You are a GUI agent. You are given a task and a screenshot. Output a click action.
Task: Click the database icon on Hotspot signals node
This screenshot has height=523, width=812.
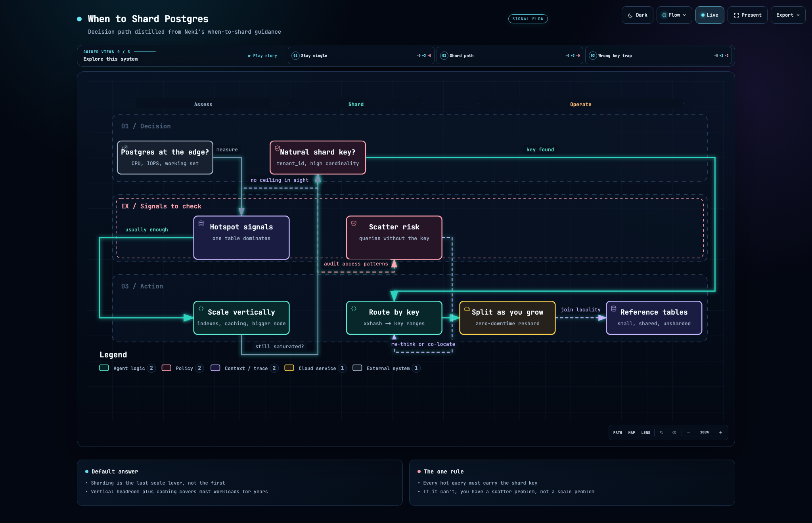(201, 223)
